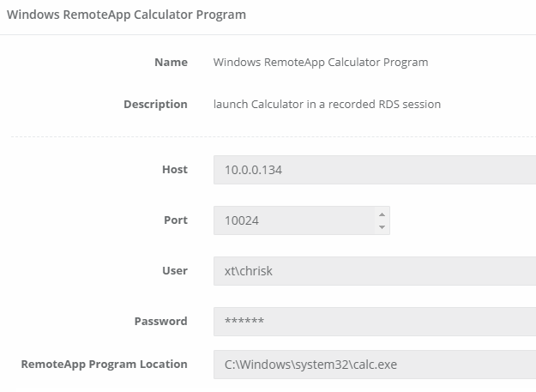This screenshot has height=392, width=536.
Task: Decrease the Port value with down arrow
Action: pyautogui.click(x=382, y=227)
